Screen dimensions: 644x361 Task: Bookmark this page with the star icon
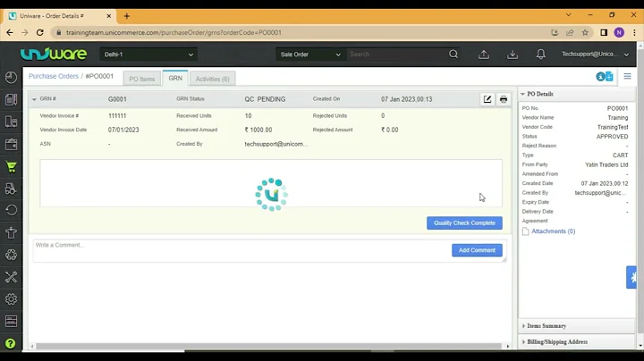tap(585, 32)
